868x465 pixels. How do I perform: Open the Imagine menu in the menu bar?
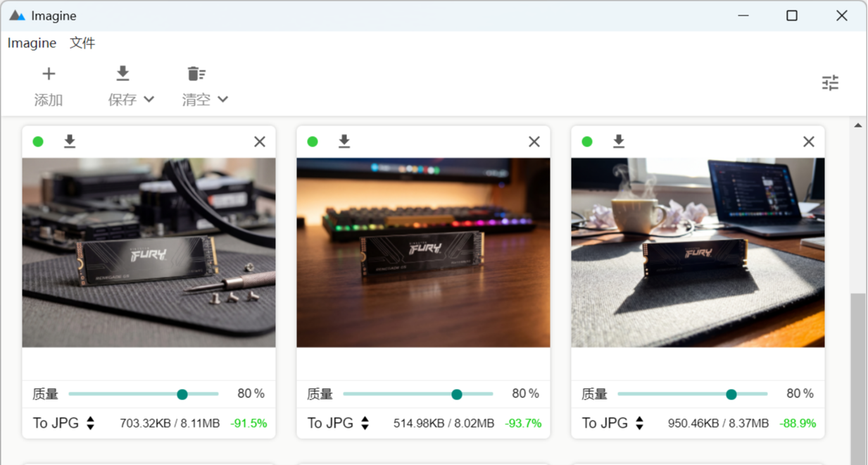[x=31, y=43]
